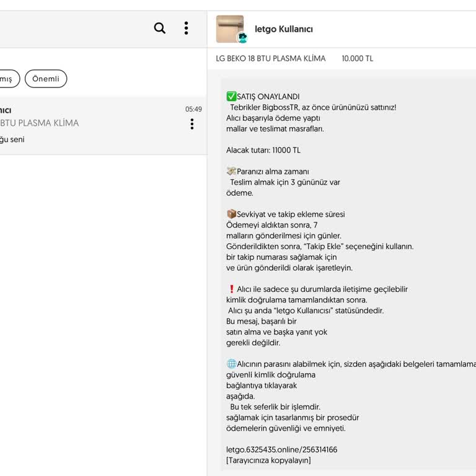
Task: Open the letgo Kullanıcı profile name
Action: coord(284,29)
